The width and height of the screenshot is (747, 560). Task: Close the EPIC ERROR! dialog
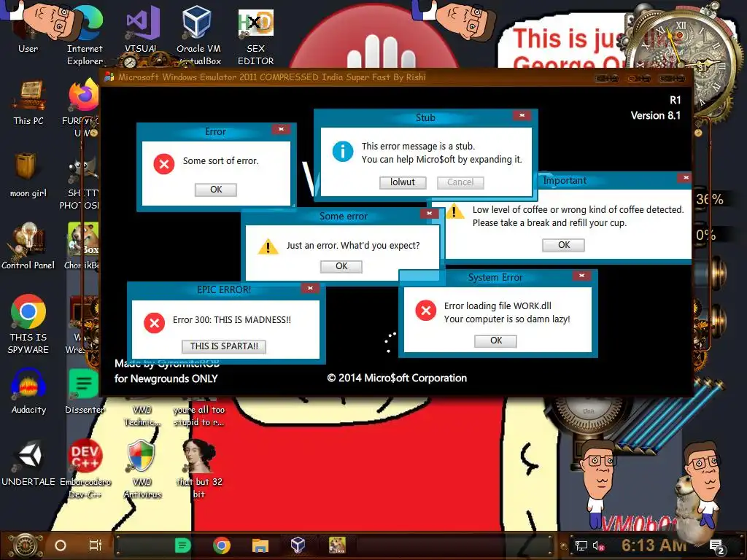pos(310,288)
